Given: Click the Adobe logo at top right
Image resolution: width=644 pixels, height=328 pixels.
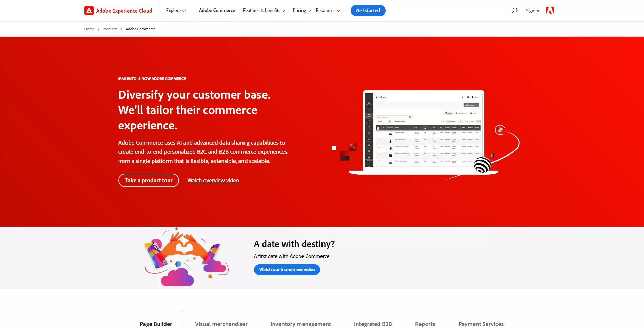Looking at the screenshot, I should tap(550, 11).
